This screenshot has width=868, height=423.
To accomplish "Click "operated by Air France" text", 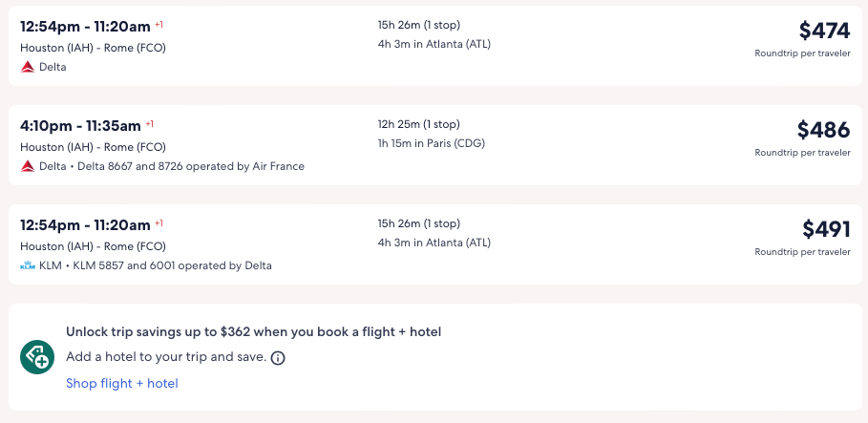I will coord(252,166).
